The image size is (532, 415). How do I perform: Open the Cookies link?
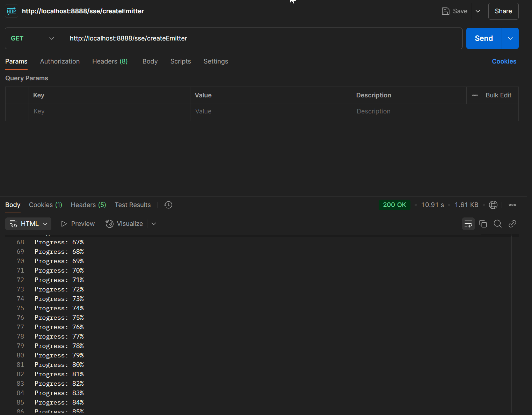(x=504, y=61)
